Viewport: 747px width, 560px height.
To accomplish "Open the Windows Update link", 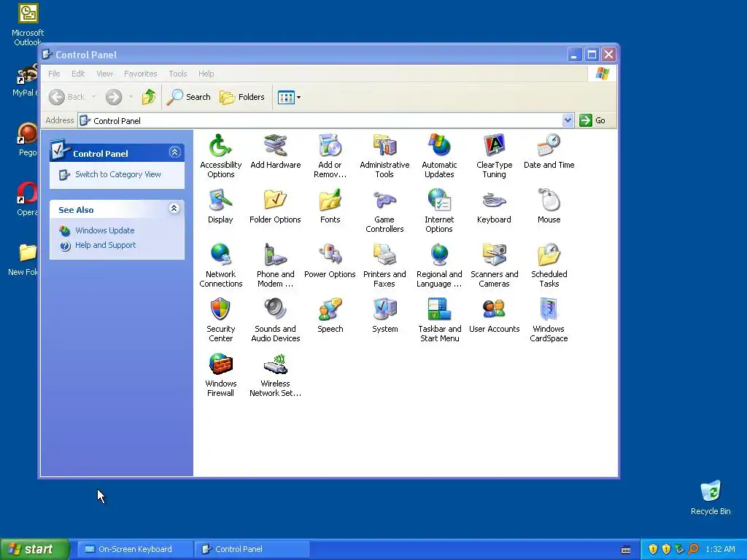I will [105, 230].
